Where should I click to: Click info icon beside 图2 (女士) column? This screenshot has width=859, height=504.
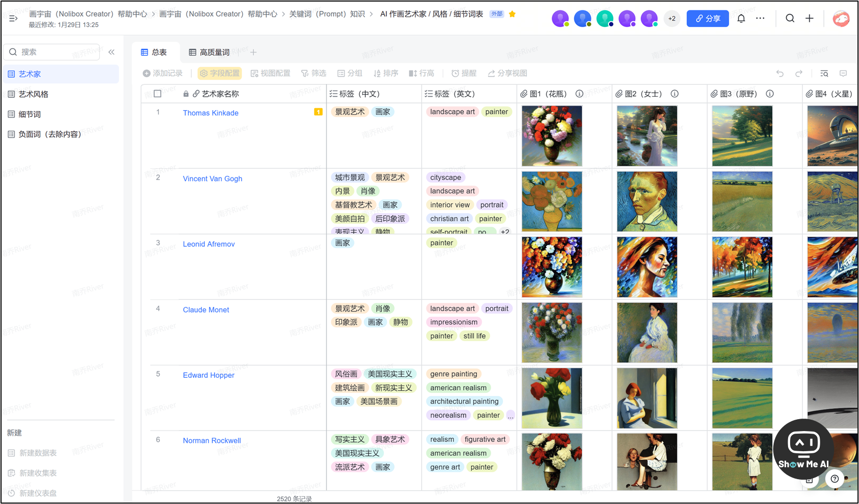pyautogui.click(x=675, y=94)
